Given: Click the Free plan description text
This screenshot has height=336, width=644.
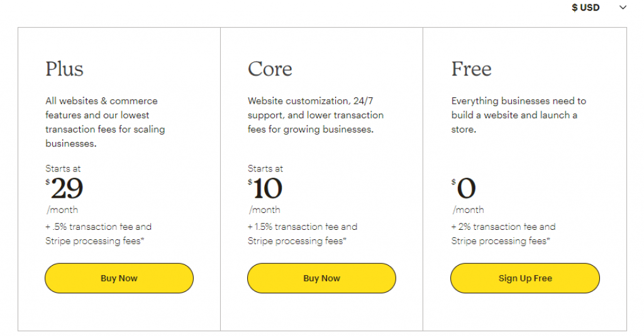Looking at the screenshot, I should coord(518,115).
